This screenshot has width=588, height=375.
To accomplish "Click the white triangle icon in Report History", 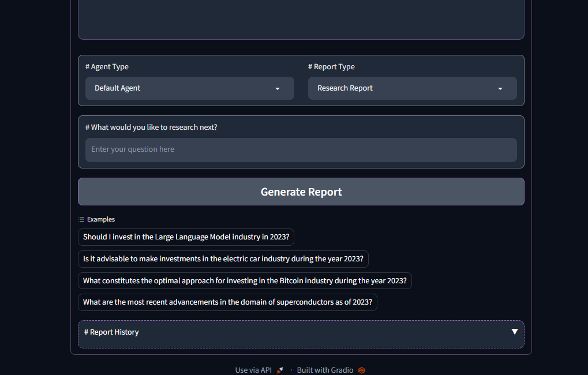I will [514, 332].
